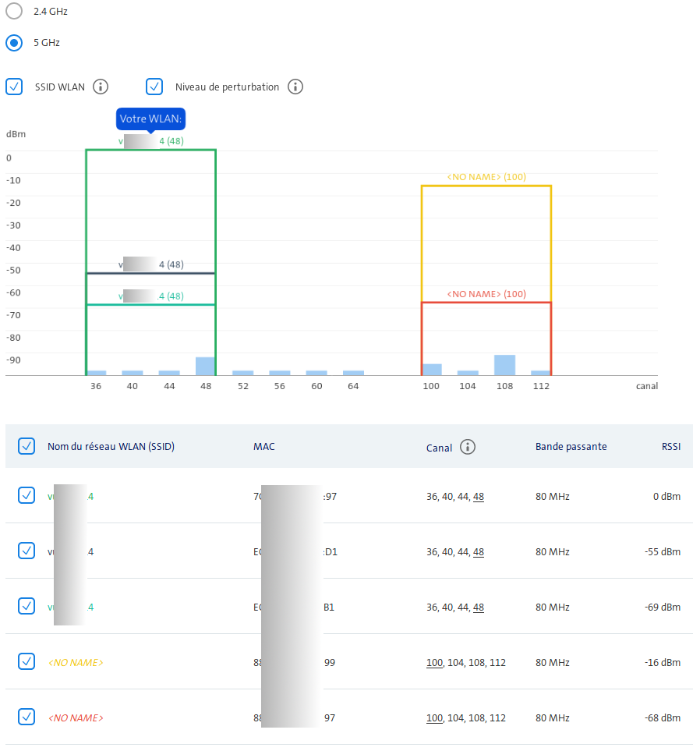Click info icon next to SSID WLAN

tap(100, 87)
